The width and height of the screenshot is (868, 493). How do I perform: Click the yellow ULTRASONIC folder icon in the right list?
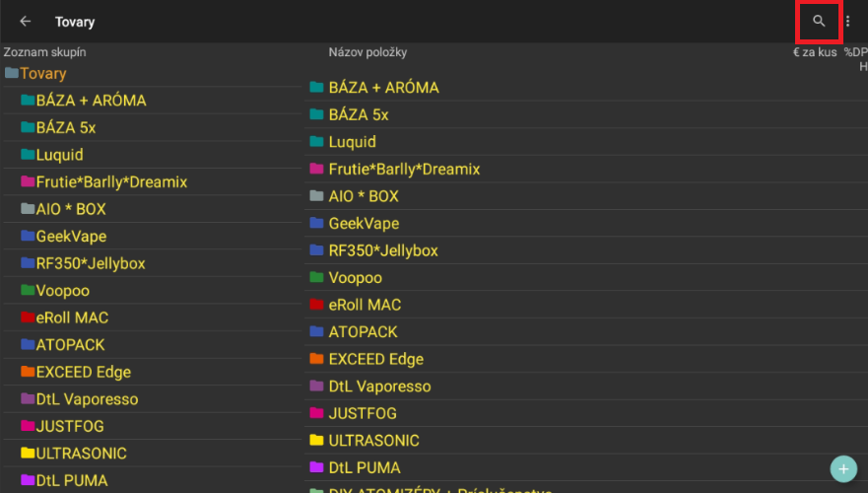[x=316, y=441]
